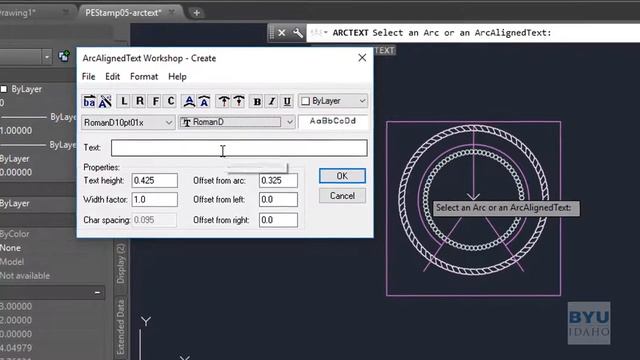Click into the Text input field
This screenshot has width=640, height=360.
tap(239, 148)
